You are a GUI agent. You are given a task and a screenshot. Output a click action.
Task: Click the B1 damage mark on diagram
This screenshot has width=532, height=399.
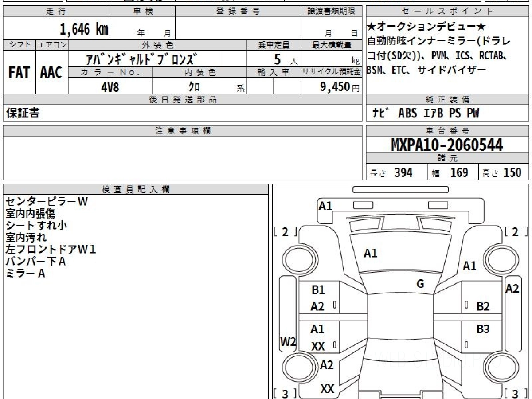[318, 290]
